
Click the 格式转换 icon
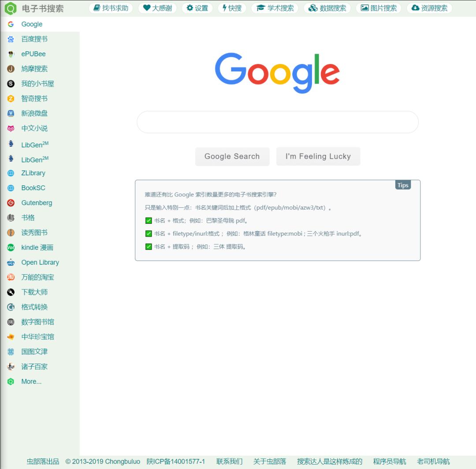tap(11, 307)
